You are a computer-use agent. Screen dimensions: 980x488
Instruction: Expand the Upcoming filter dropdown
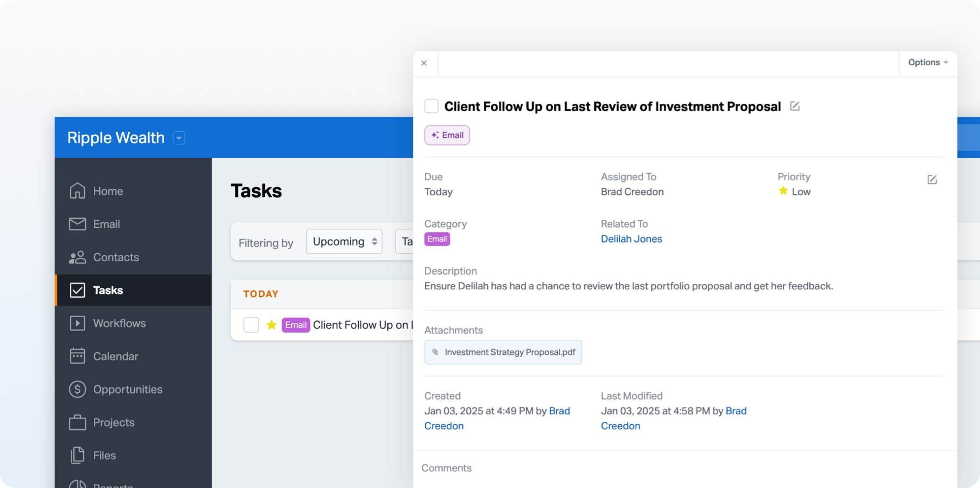point(344,241)
